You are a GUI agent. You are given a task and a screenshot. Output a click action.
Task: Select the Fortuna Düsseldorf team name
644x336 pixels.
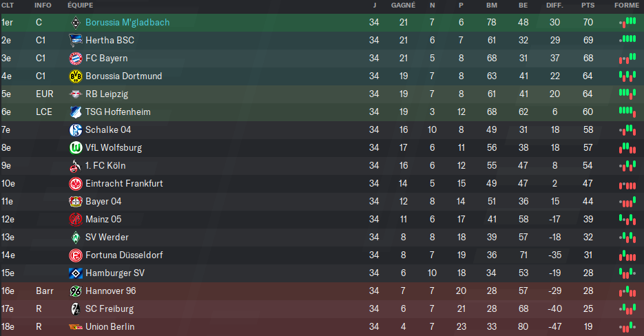(x=124, y=255)
